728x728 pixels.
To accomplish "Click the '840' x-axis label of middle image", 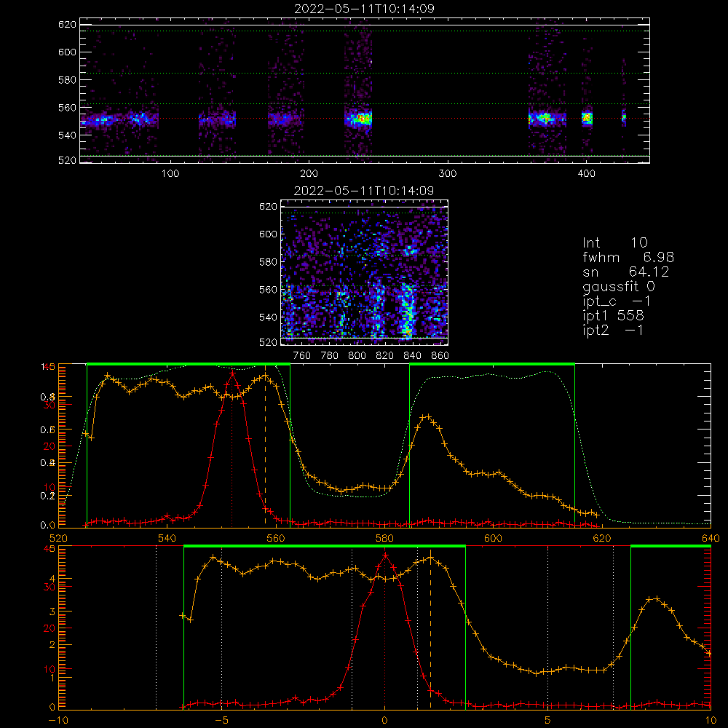I will (x=412, y=356).
